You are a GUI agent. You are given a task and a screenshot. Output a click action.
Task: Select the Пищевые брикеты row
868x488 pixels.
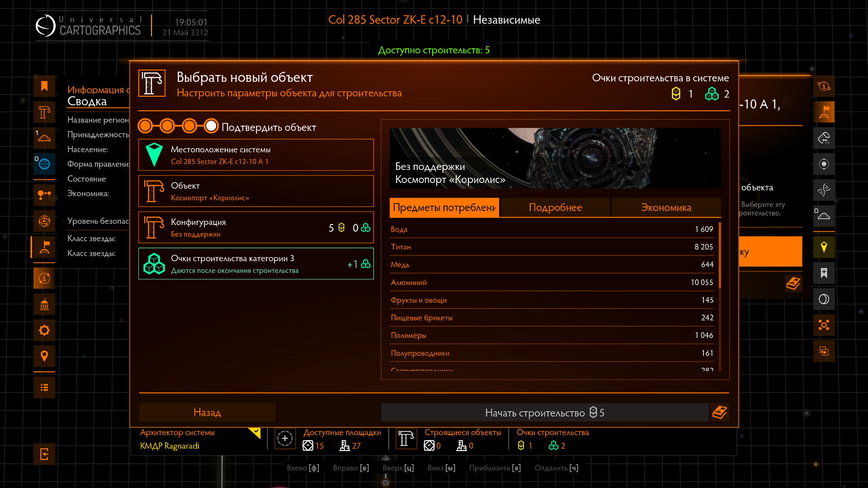tap(552, 318)
